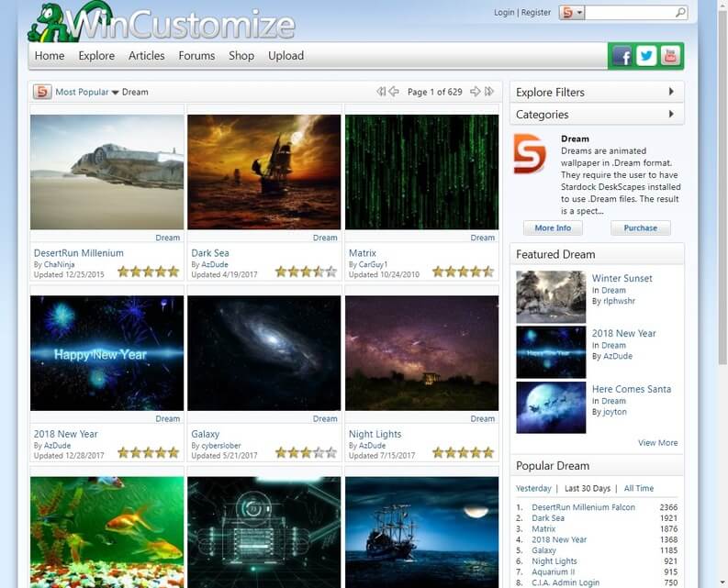
Task: Click the WinCustomize logo
Action: coord(161,22)
